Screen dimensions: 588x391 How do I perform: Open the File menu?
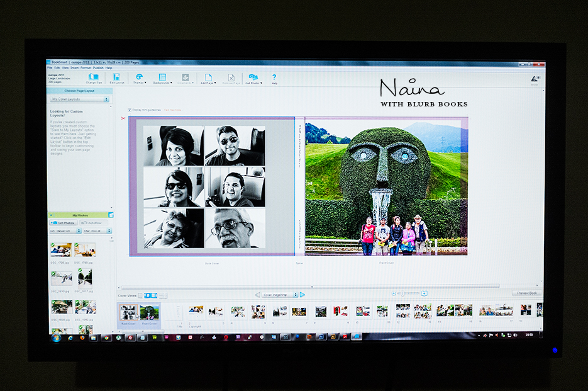[x=50, y=67]
